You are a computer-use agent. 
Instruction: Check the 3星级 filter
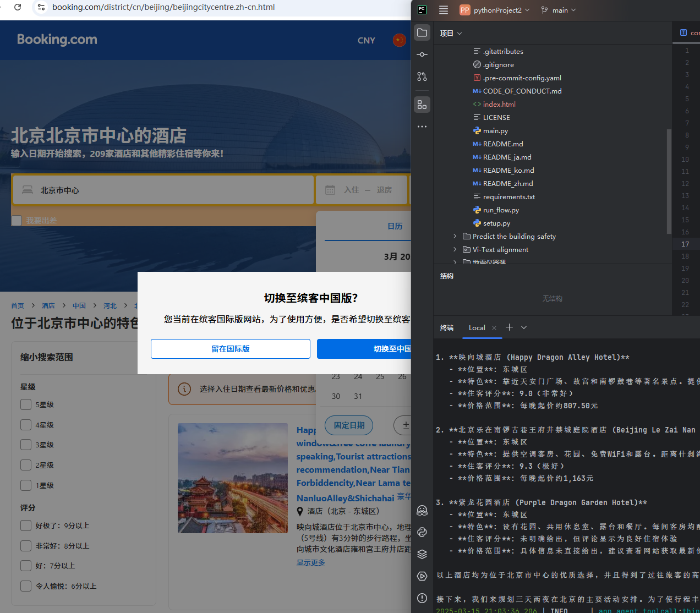pos(26,445)
